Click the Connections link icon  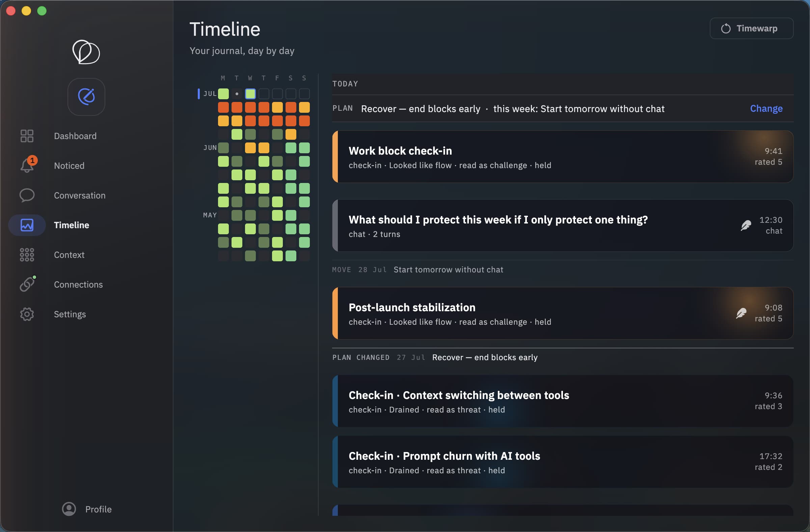(x=27, y=284)
